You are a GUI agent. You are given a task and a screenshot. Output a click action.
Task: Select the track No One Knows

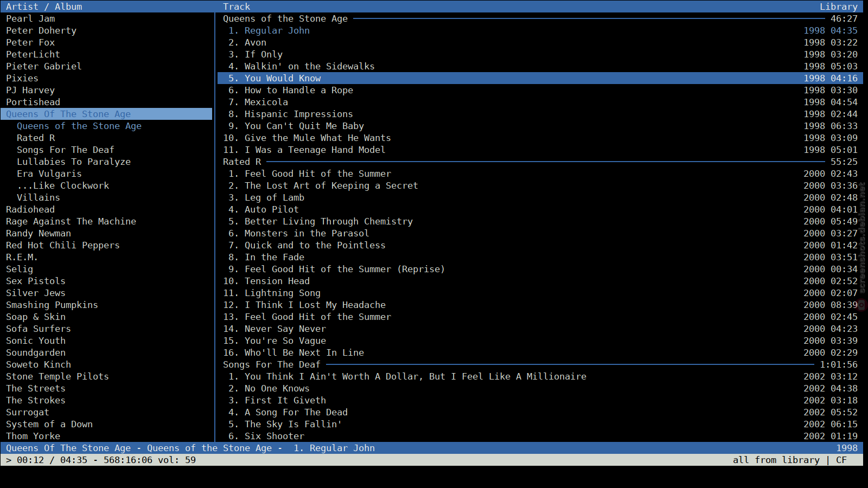540,388
